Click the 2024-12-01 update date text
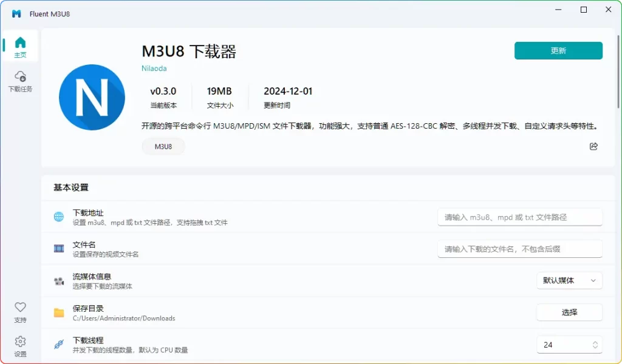 (x=288, y=91)
